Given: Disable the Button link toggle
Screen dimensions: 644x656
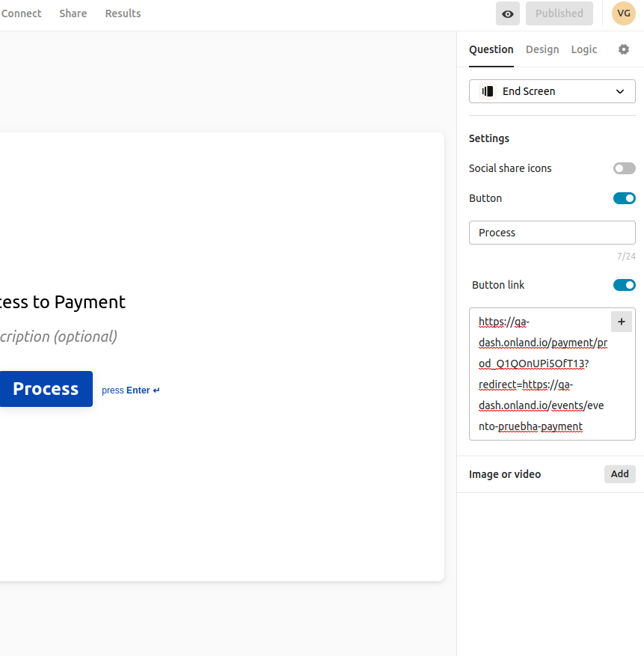Looking at the screenshot, I should (625, 285).
